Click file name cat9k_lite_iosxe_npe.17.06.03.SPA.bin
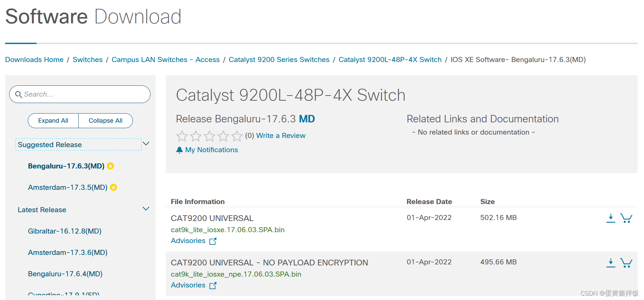The height and width of the screenshot is (300, 644). [x=236, y=274]
